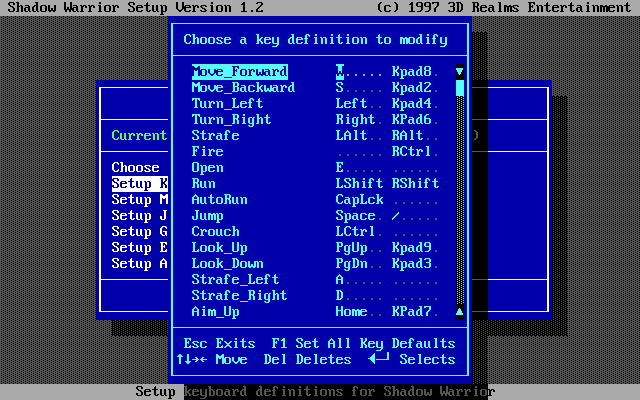Screen dimensions: 640x400
Task: Select the Aim_Up key definition
Action: pos(216,311)
